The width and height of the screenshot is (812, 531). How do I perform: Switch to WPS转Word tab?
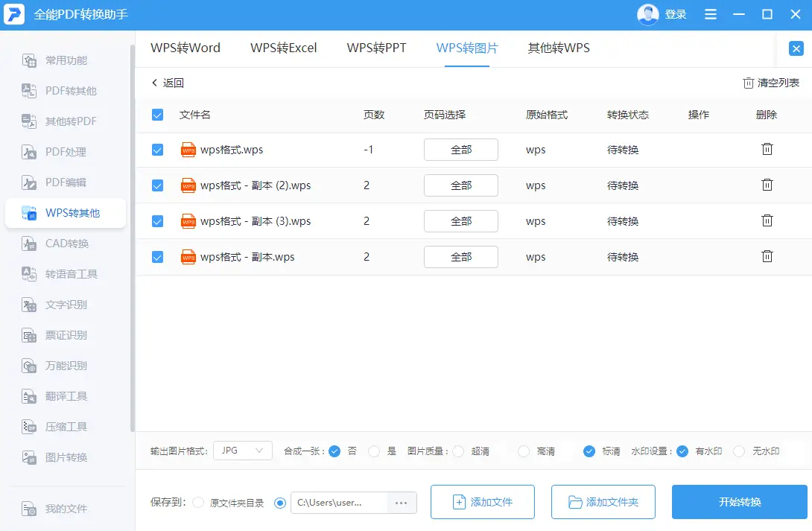tap(185, 48)
